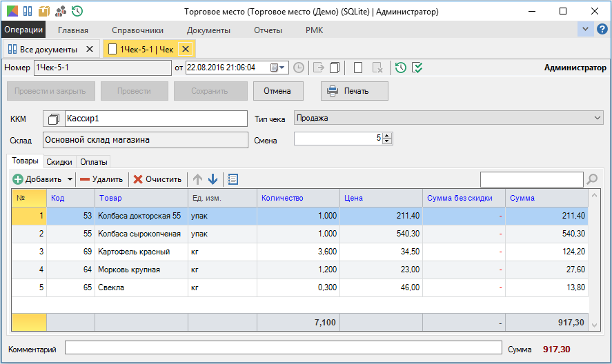Select the Свекла row
Viewport: 612px width, 364px height.
tap(299, 287)
